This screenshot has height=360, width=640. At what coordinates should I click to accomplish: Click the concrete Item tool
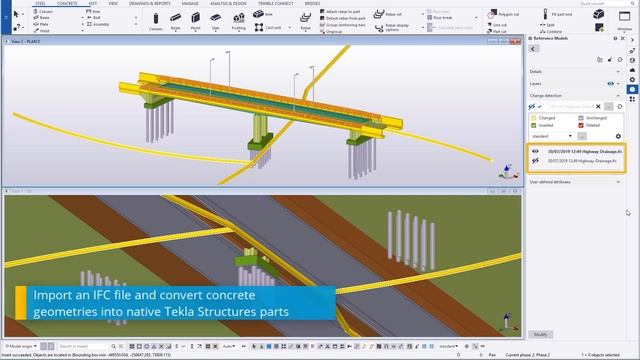click(262, 14)
